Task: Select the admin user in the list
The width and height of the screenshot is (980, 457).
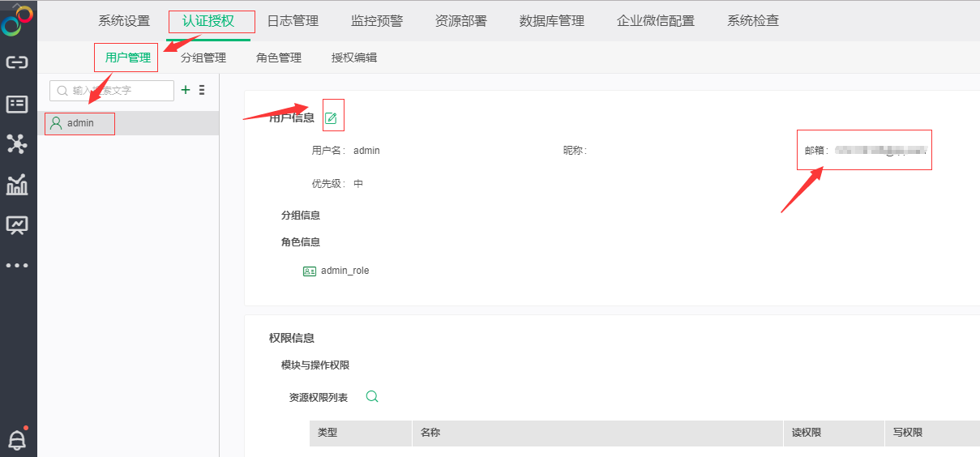Action: [x=80, y=123]
